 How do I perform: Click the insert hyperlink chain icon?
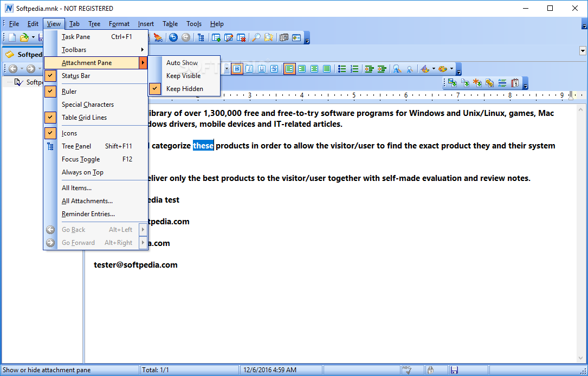pyautogui.click(x=490, y=83)
